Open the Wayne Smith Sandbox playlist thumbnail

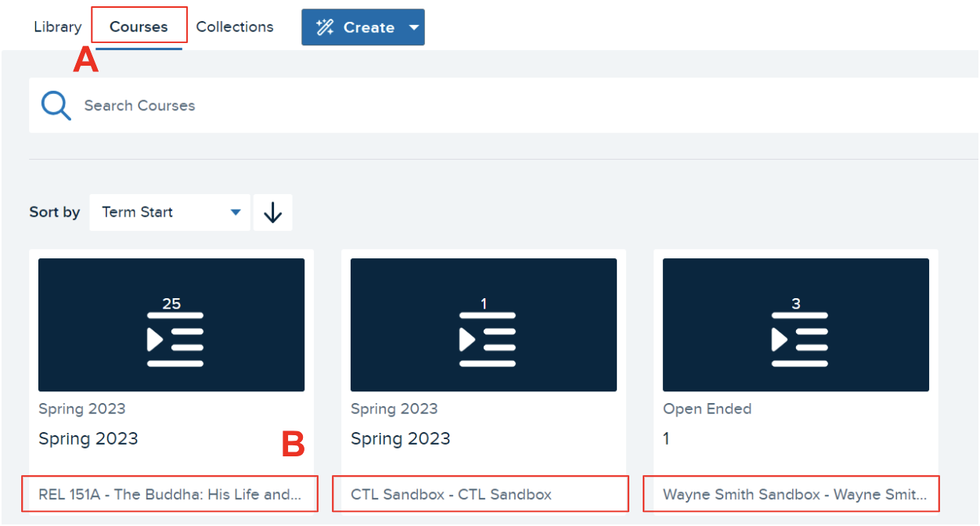point(796,325)
